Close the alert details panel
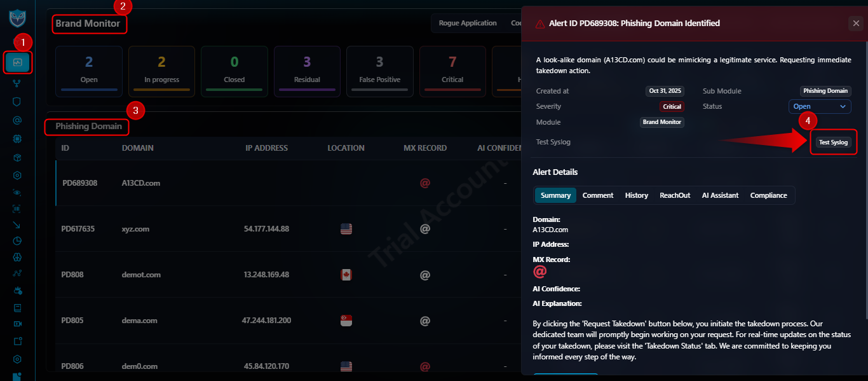Viewport: 868px width, 381px height. point(855,24)
